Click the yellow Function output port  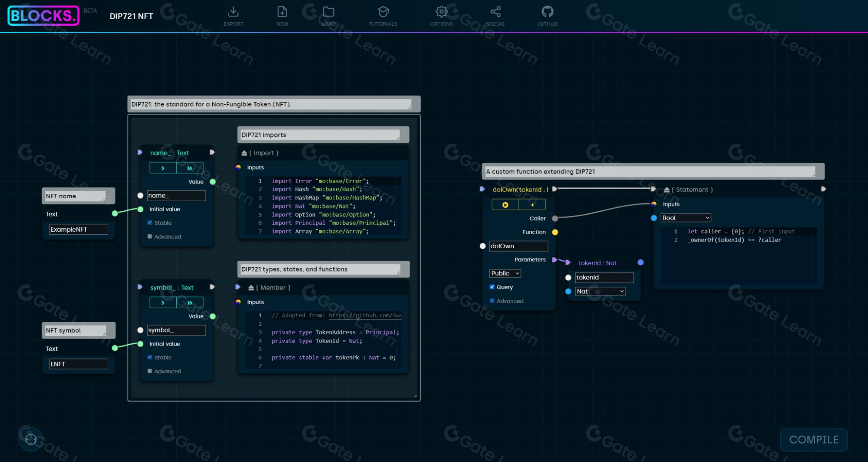pos(555,232)
